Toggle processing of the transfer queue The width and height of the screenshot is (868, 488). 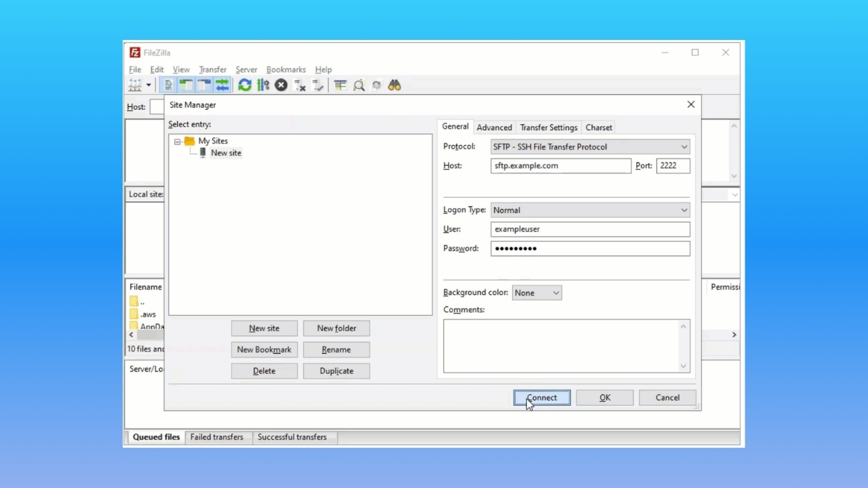(263, 85)
